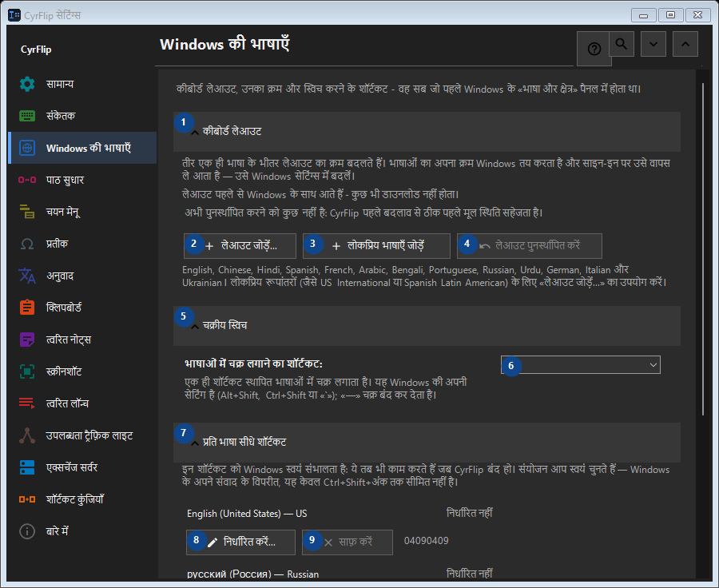Go to क्लिपबोर्ड settings
The height and width of the screenshot is (588, 719).
[82, 308]
